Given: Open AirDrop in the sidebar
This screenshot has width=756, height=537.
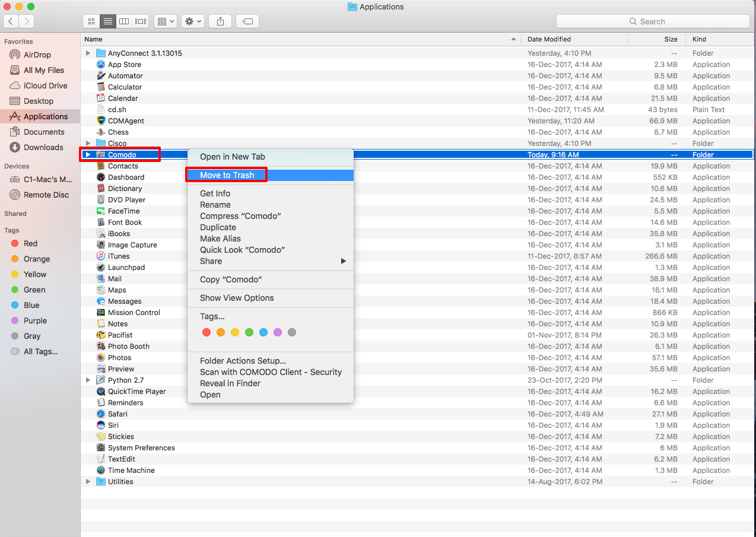Looking at the screenshot, I should pyautogui.click(x=37, y=55).
